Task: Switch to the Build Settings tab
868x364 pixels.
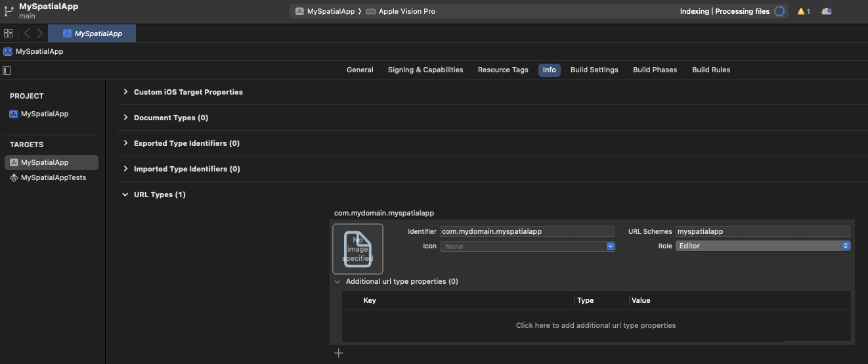Action: click(594, 70)
